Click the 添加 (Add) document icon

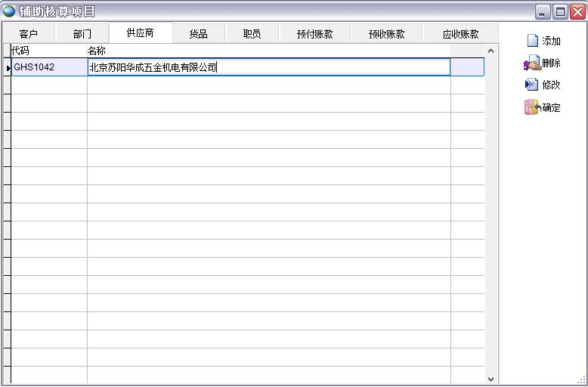(532, 41)
